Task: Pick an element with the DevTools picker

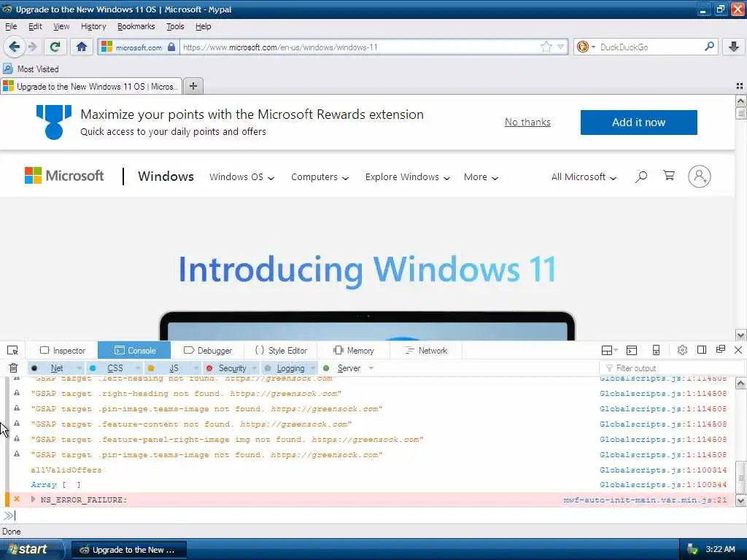Action: (13, 351)
